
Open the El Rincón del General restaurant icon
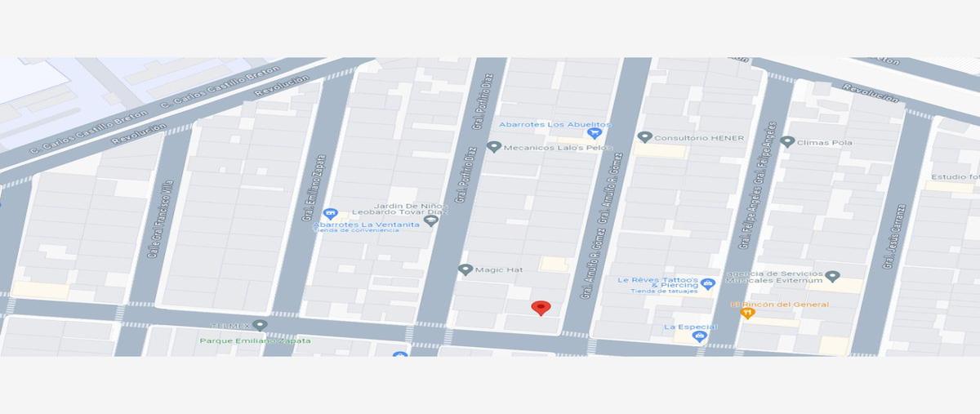tap(746, 313)
